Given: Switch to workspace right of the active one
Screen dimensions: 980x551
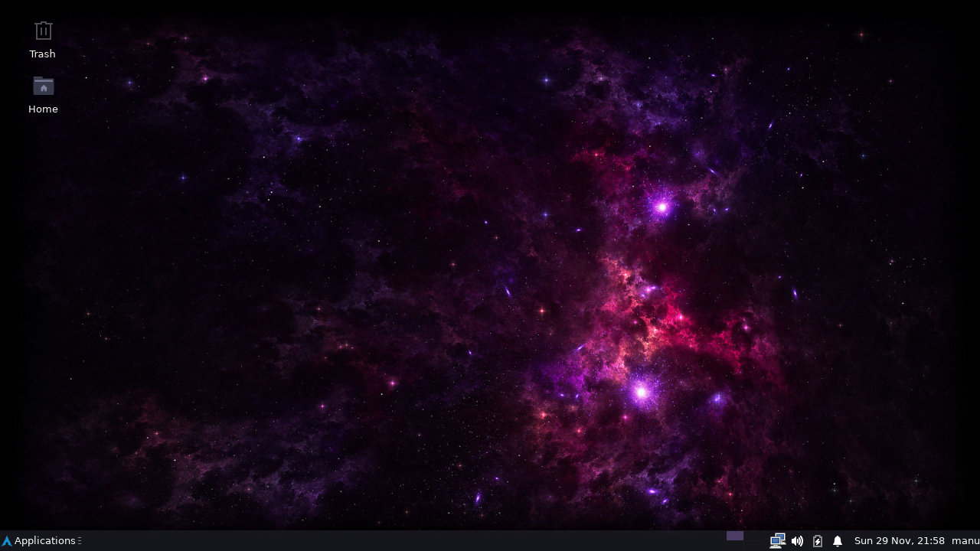Looking at the screenshot, I should coord(753,536).
